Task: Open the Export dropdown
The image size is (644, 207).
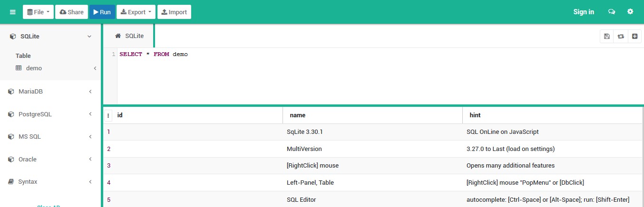Action: click(136, 12)
